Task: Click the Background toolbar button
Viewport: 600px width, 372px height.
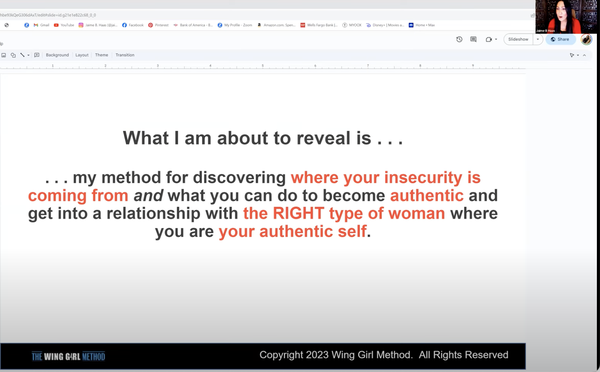Action: pyautogui.click(x=57, y=55)
